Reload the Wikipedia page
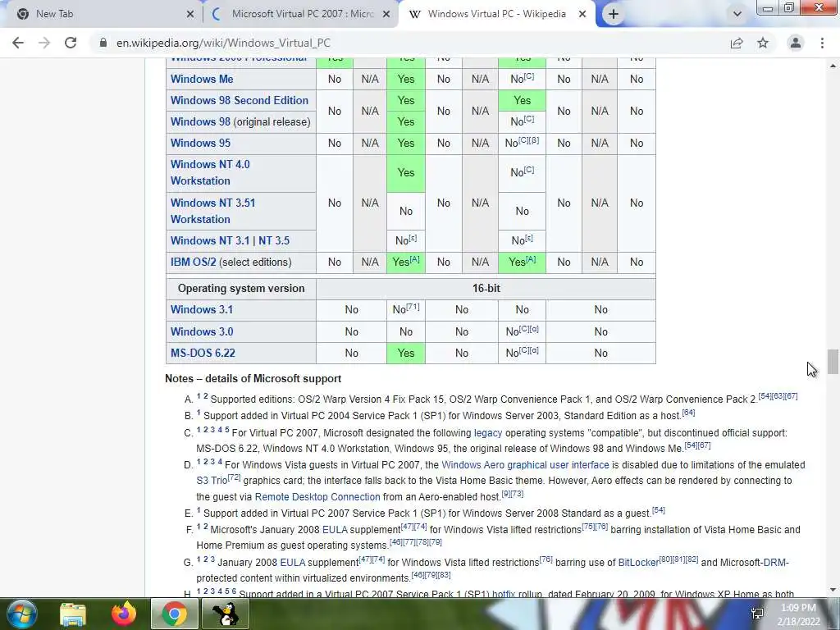 71,43
